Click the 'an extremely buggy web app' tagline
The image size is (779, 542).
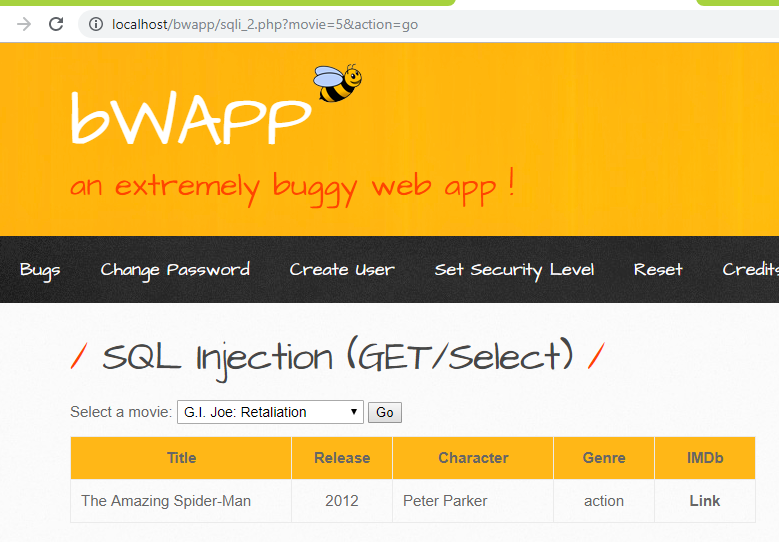pyautogui.click(x=292, y=187)
